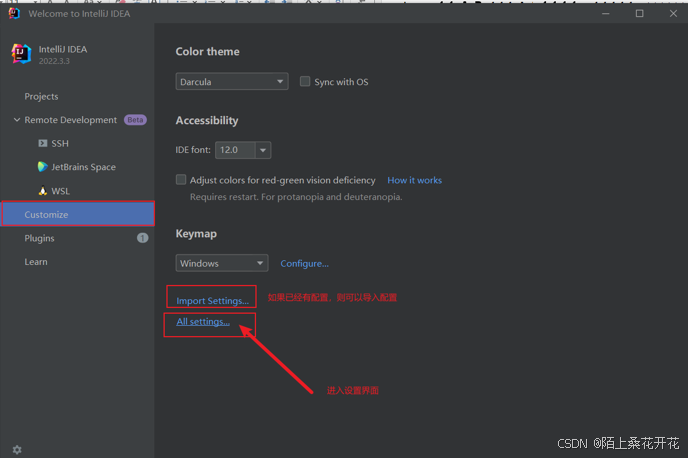This screenshot has height=458, width=688.
Task: Click the Plugins update count badge
Action: point(143,238)
